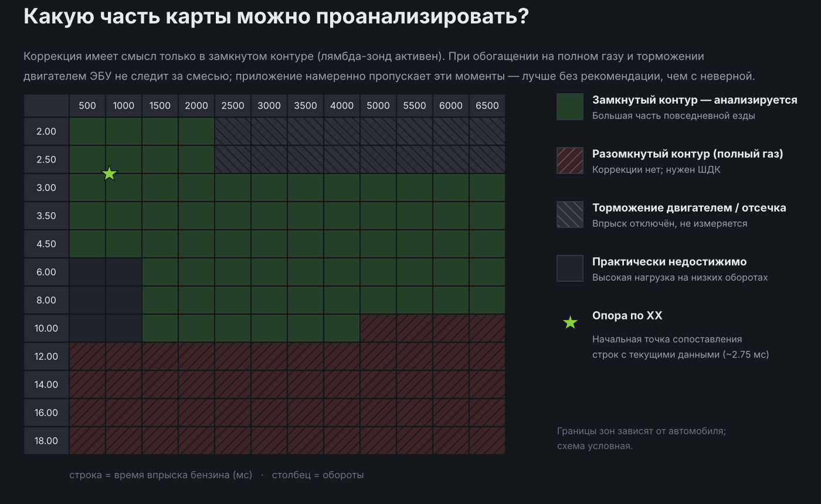
Task: Click the 8.00 row header
Action: point(46,300)
